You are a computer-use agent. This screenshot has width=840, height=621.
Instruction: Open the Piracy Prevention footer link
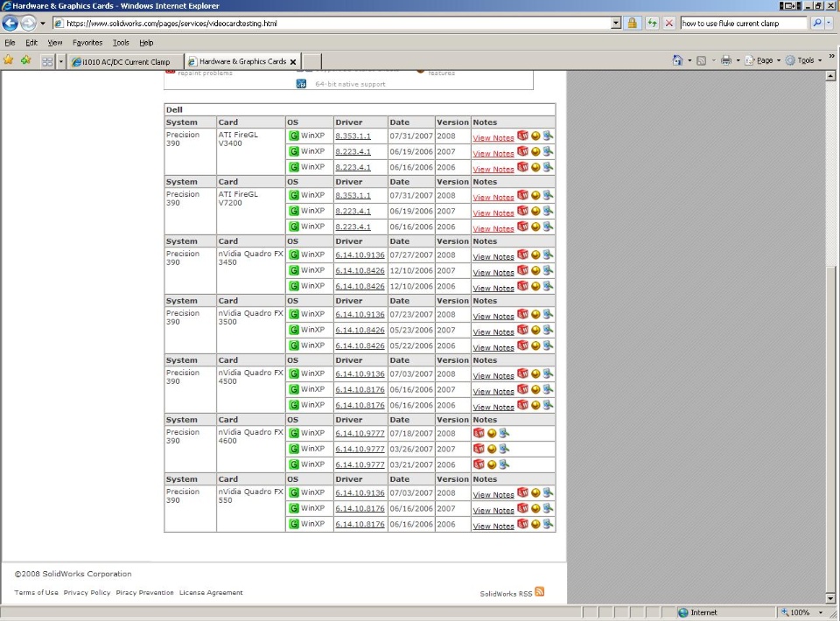coord(144,593)
